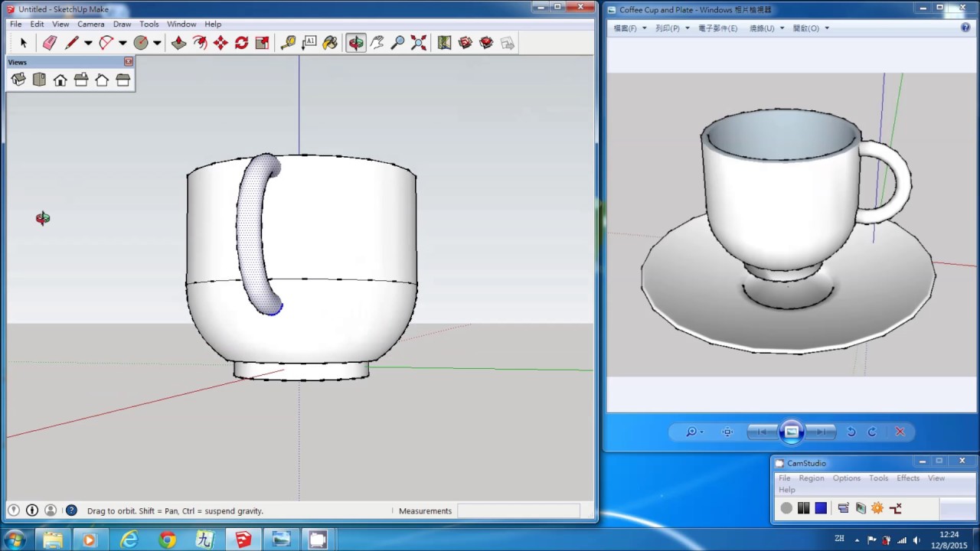Viewport: 980px width, 551px height.
Task: Open CamStudio Region menu
Action: click(812, 478)
